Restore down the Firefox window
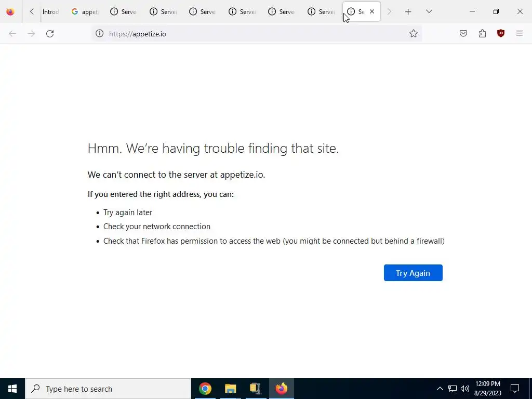The image size is (532, 399). click(x=496, y=11)
